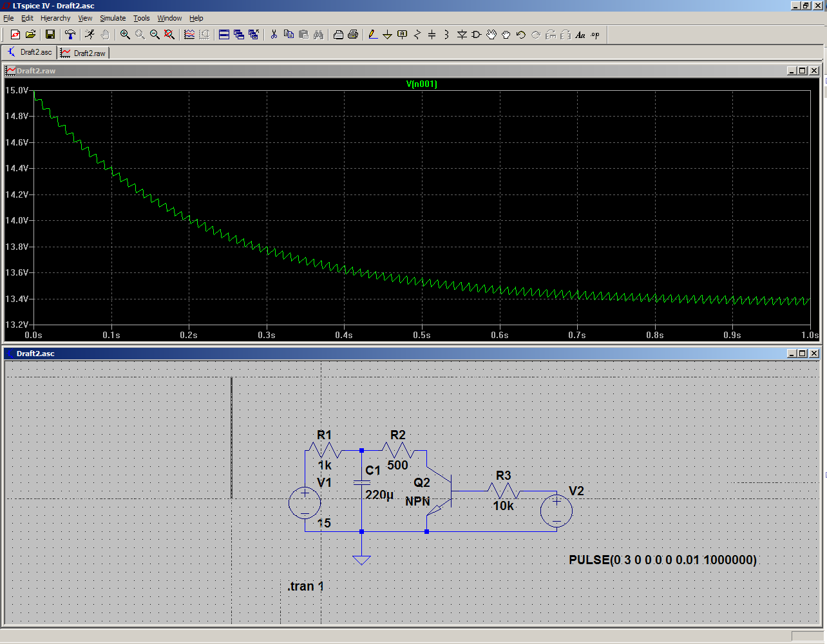This screenshot has width=827, height=644.
Task: Open the Hierarchy menu
Action: pos(55,18)
